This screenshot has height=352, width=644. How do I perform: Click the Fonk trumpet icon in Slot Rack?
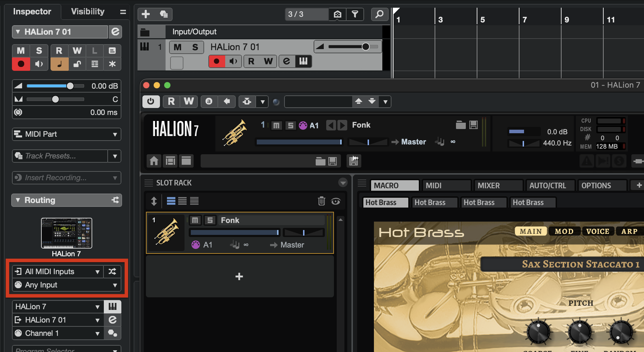click(166, 232)
